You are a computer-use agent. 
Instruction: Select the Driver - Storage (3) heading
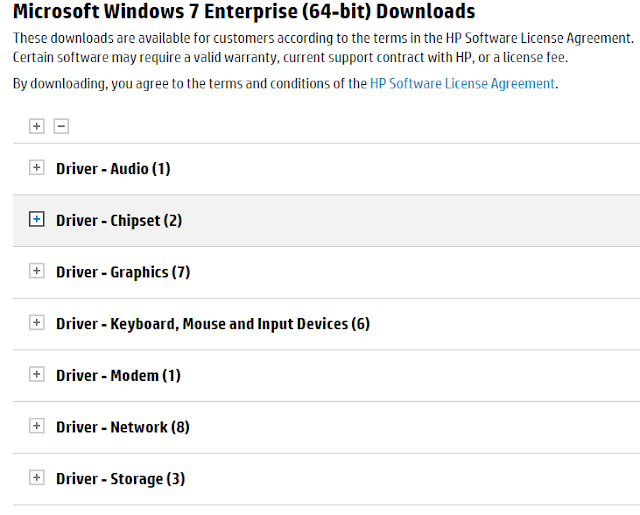pos(120,479)
